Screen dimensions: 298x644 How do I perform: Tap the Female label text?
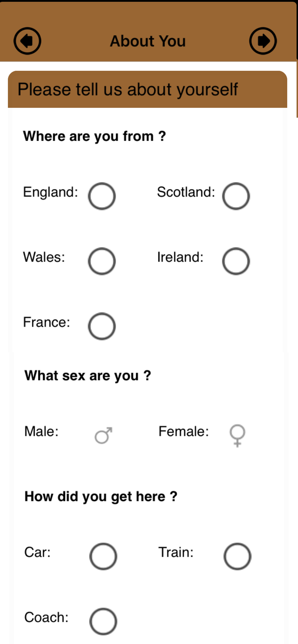pyautogui.click(x=184, y=431)
